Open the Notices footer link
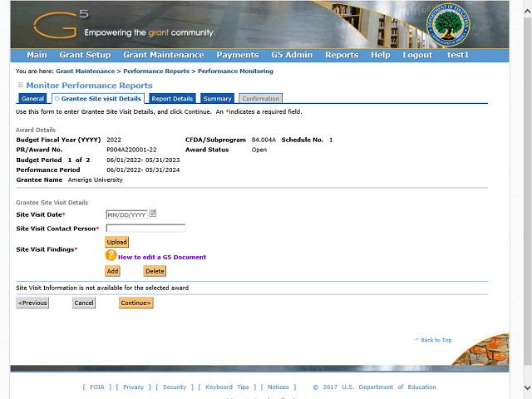Image resolution: width=532 pixels, height=399 pixels. coord(278,387)
